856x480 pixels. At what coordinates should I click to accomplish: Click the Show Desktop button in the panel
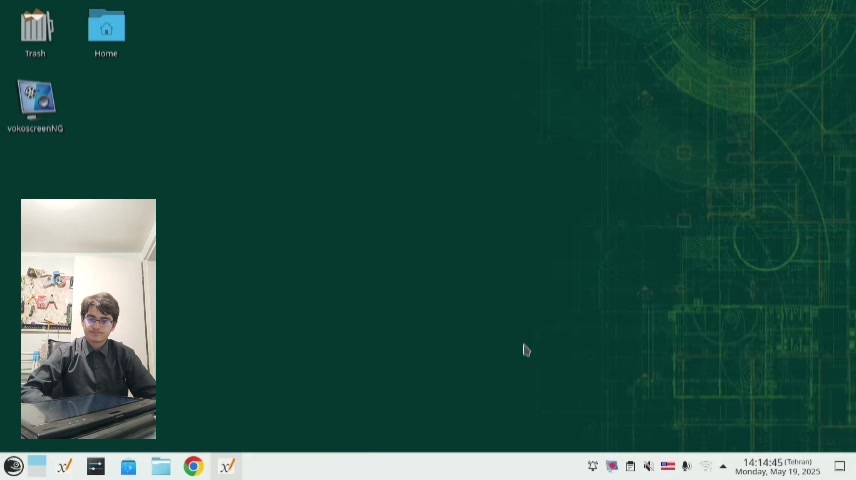pyautogui.click(x=840, y=466)
